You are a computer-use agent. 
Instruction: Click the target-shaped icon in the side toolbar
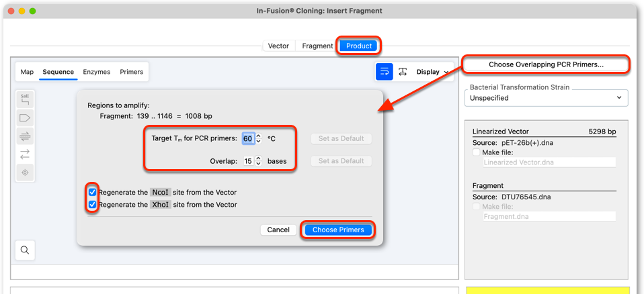[25, 173]
